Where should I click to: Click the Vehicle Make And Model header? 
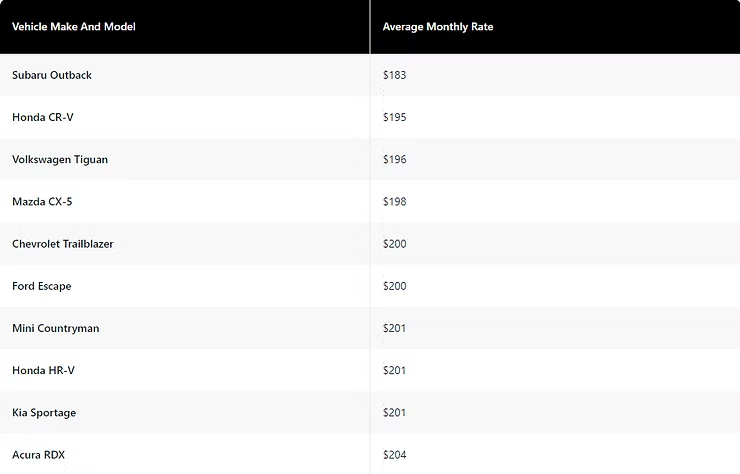click(74, 27)
